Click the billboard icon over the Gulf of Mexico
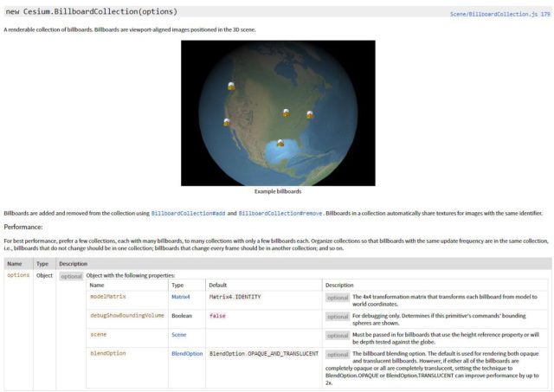554x392 pixels. click(280, 143)
